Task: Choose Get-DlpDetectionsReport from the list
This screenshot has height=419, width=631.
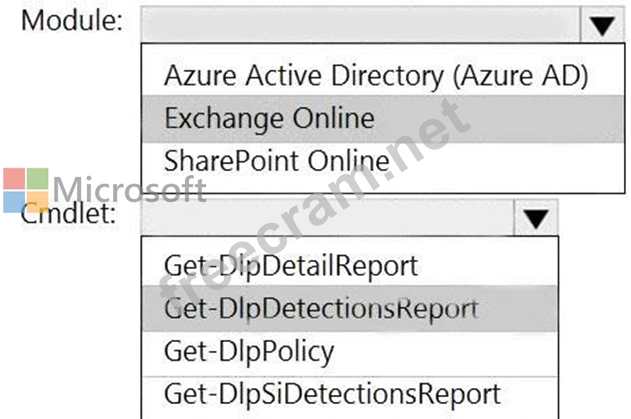Action: click(x=321, y=309)
